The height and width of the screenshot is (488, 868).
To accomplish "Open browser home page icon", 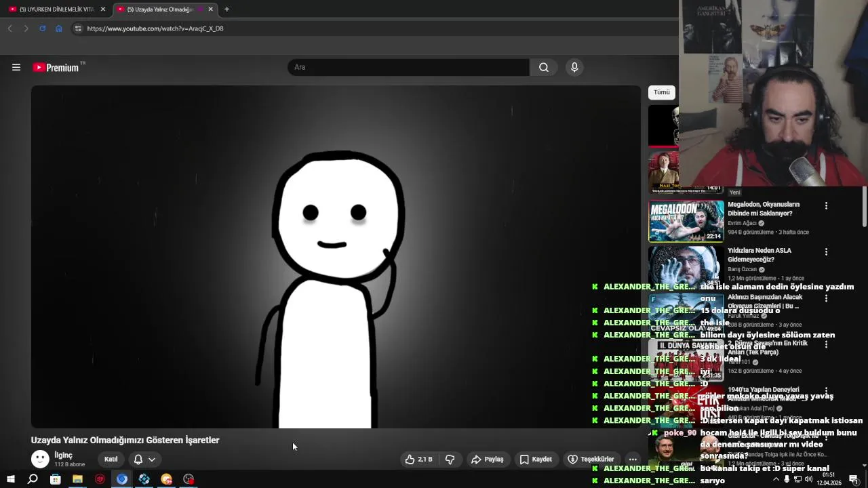I will [59, 28].
